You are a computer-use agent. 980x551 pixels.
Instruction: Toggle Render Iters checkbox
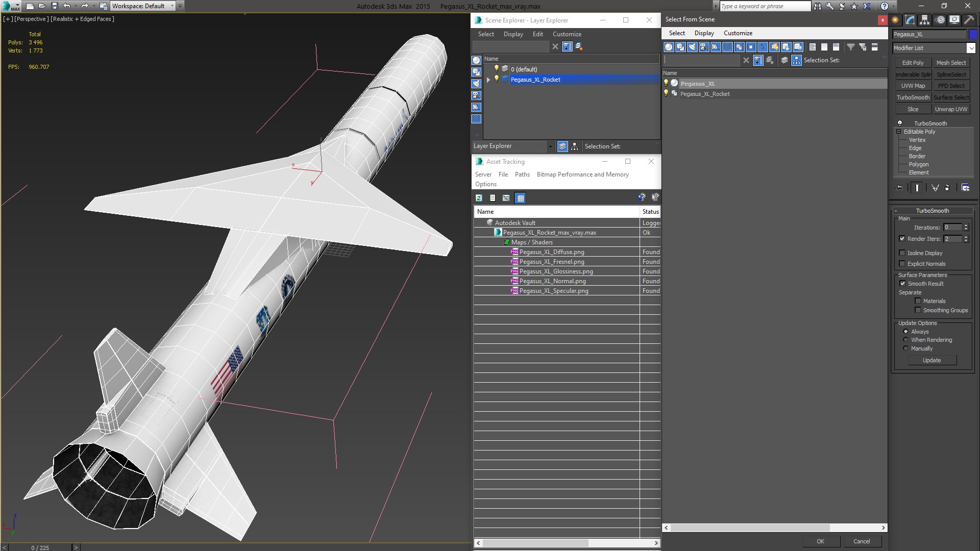[x=902, y=239]
